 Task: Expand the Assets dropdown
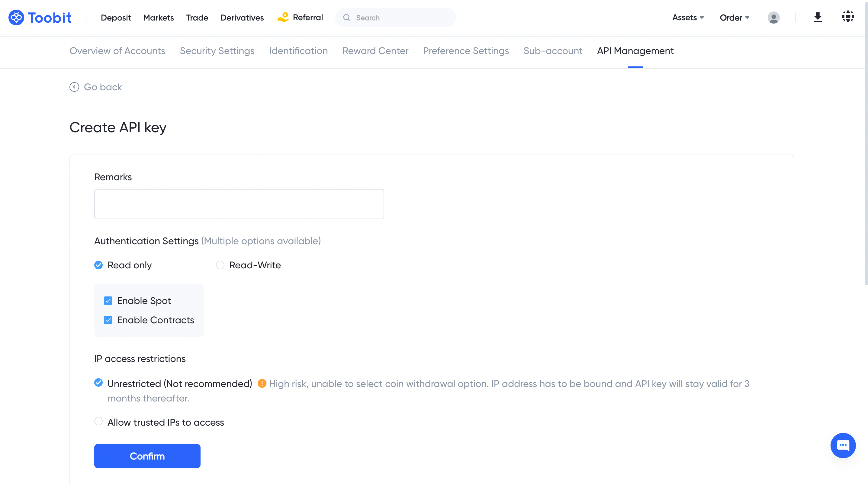(x=688, y=18)
